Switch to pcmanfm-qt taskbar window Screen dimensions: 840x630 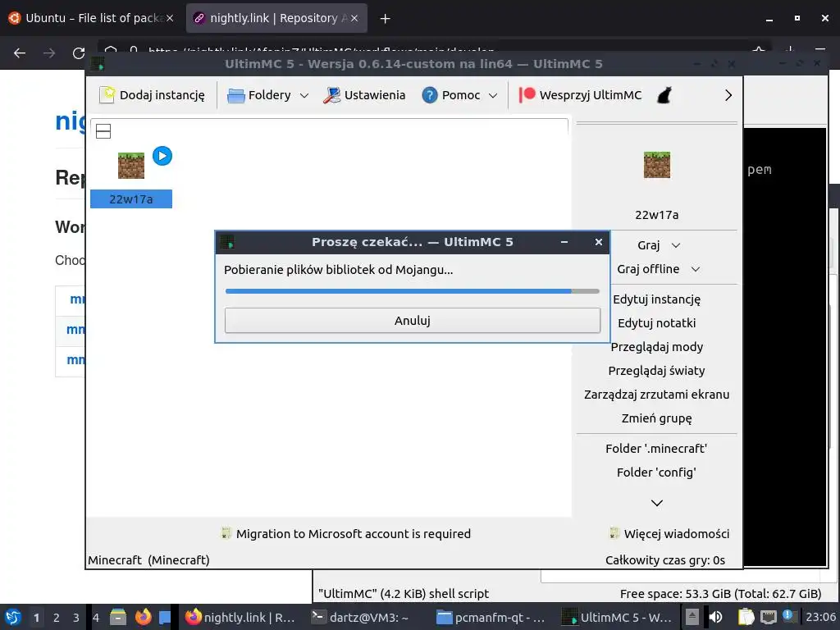coord(491,617)
